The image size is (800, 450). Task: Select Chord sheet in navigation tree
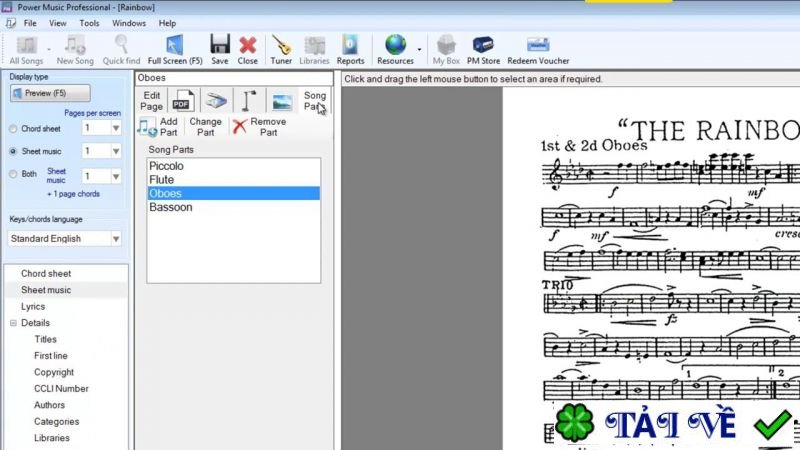[46, 273]
